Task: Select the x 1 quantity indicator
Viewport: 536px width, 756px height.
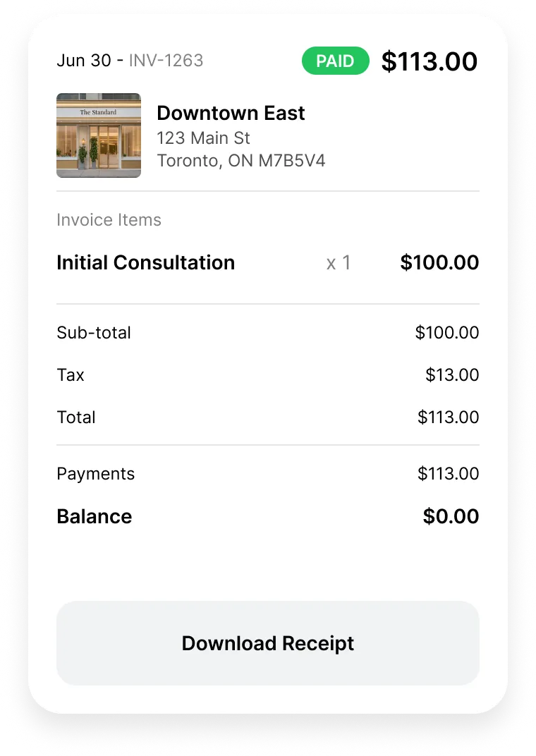Action: click(339, 263)
